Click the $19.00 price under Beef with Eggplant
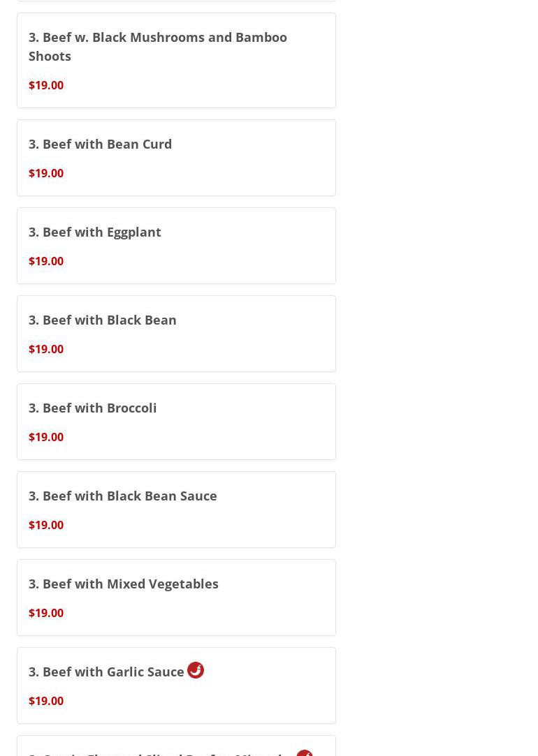 click(x=46, y=261)
